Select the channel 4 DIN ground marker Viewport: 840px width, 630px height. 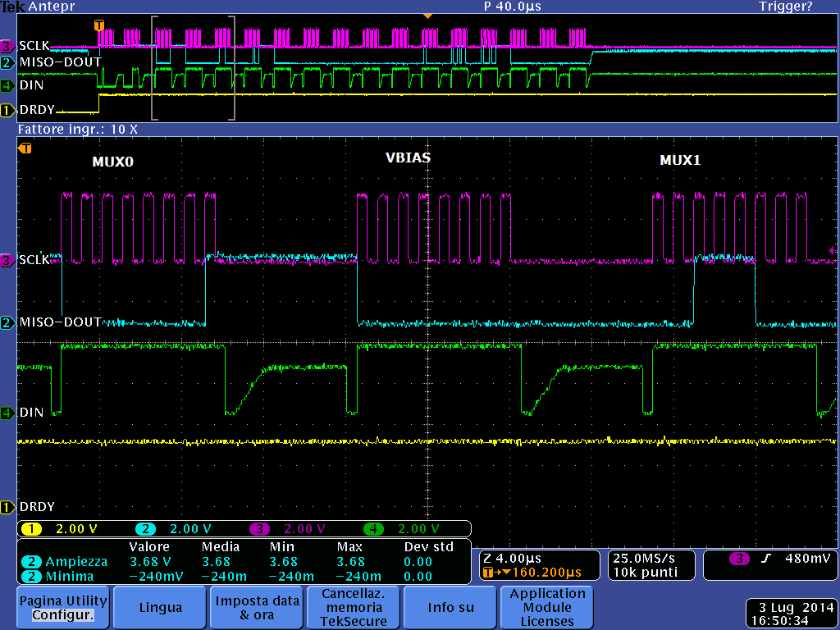click(x=7, y=413)
